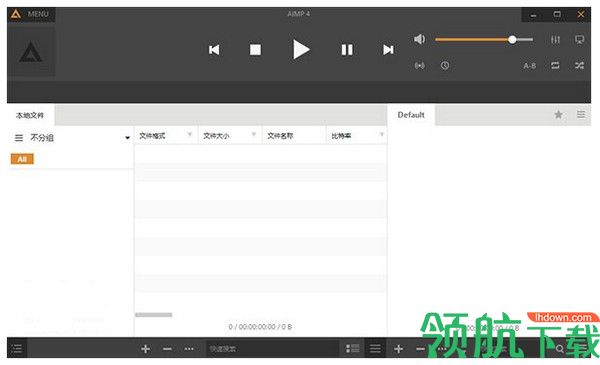
Task: Toggle the library tree panel icon
Action: coord(17,349)
